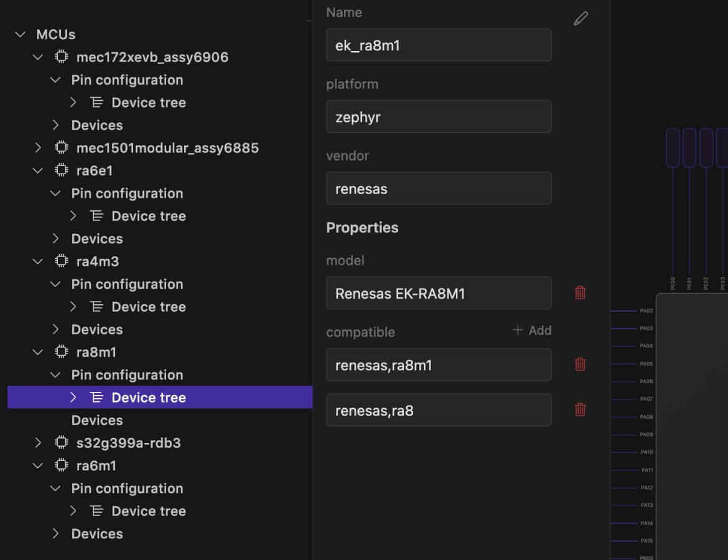Edit the model field Renesas EK-RA8M1
The width and height of the screenshot is (728, 560).
(x=439, y=293)
